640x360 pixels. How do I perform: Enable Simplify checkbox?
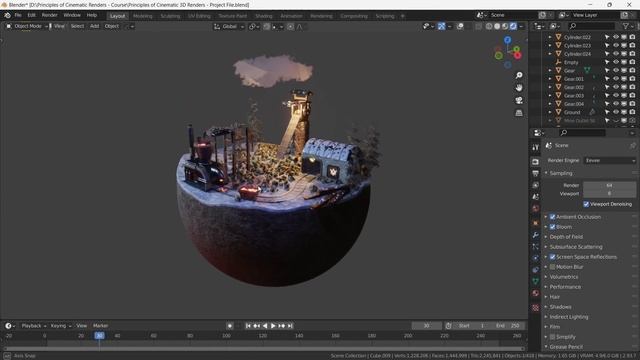pos(552,337)
